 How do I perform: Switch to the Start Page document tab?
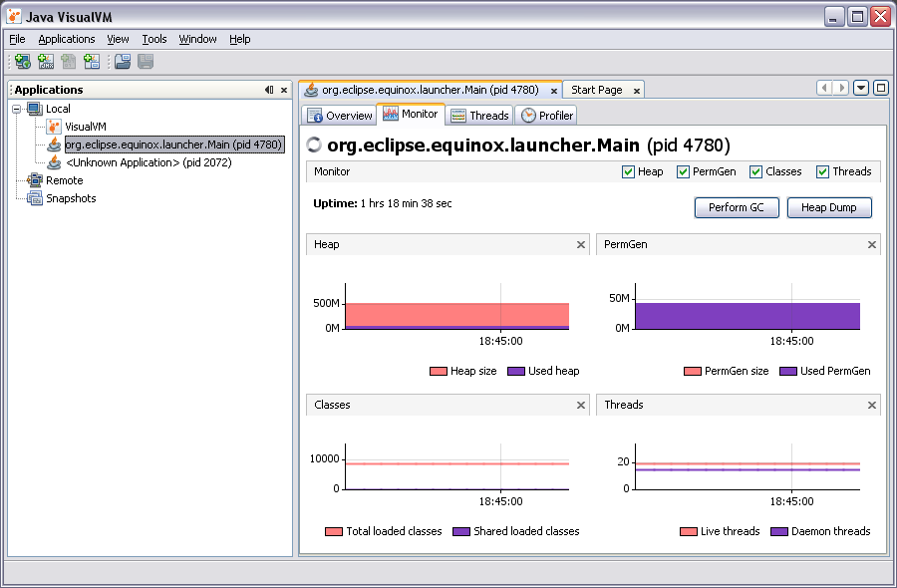click(597, 90)
